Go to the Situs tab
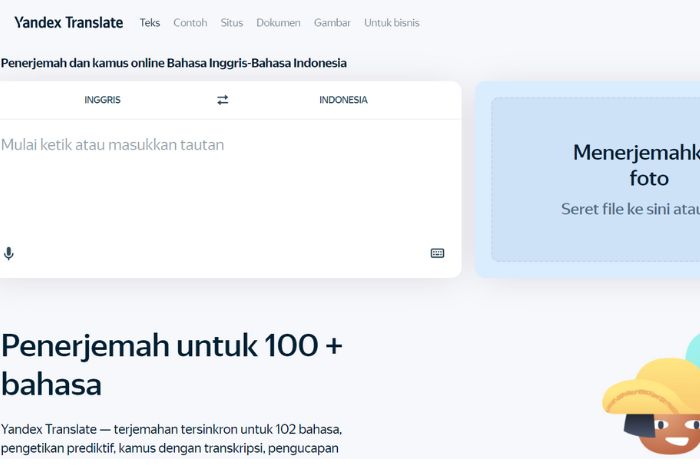This screenshot has height=465, width=700. [232, 23]
